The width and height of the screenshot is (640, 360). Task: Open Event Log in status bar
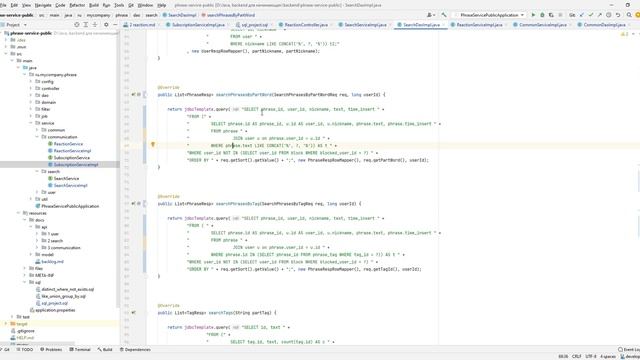[x=629, y=349]
